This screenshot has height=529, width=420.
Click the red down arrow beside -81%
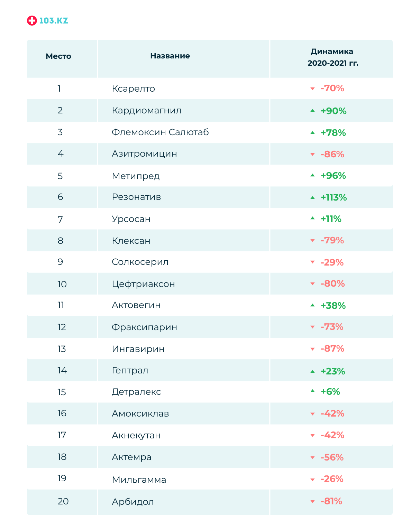[312, 501]
